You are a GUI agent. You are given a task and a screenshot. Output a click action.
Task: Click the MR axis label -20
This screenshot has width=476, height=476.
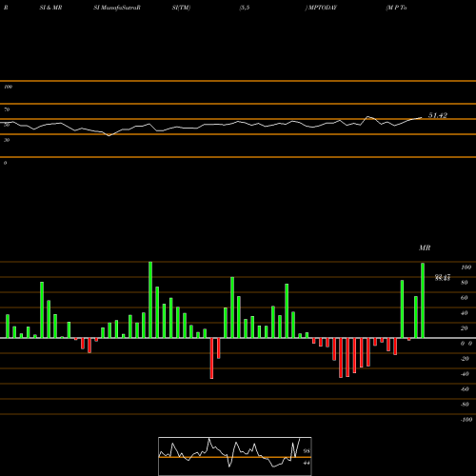[465, 359]
